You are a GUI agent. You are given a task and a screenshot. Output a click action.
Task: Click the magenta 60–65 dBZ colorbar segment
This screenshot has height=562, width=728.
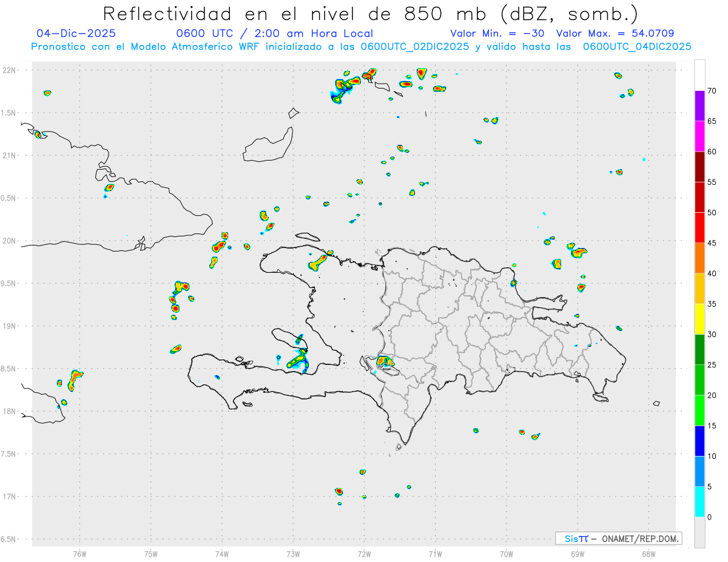tap(699, 136)
